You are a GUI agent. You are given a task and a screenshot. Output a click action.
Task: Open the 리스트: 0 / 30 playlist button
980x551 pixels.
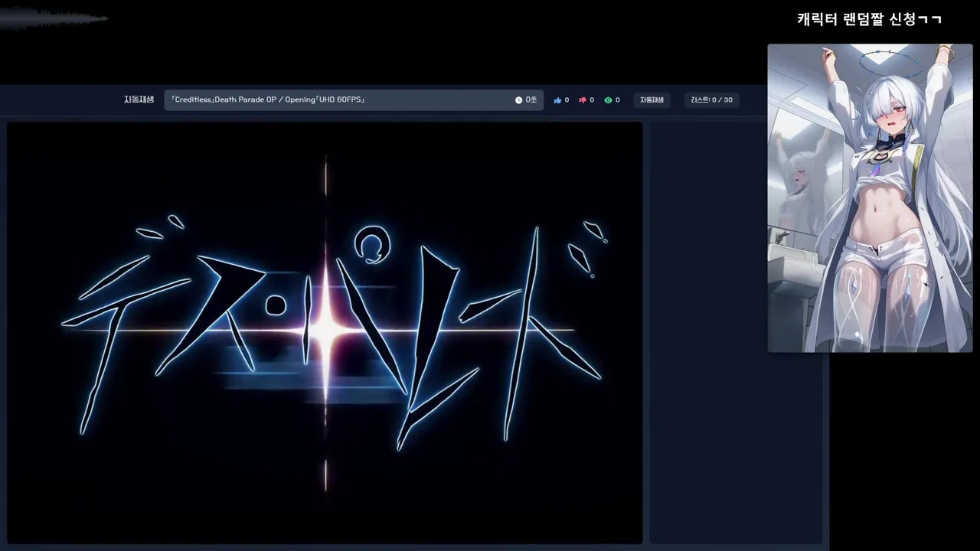click(x=711, y=100)
